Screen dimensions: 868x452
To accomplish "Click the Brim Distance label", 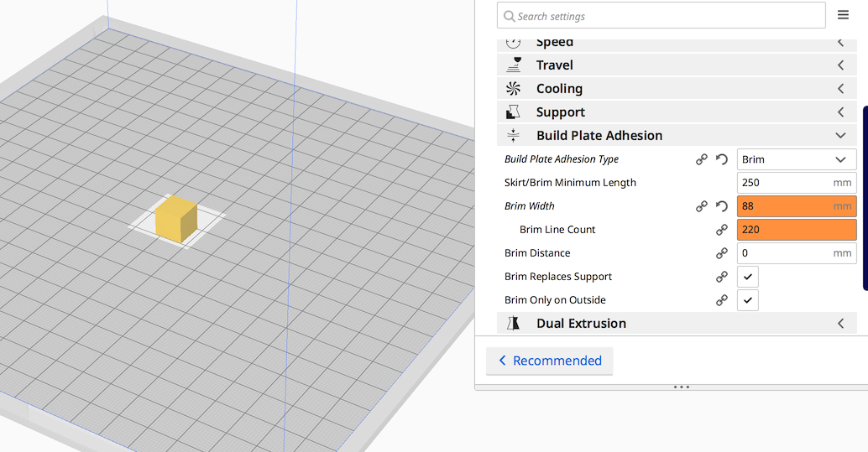I will pos(537,252).
